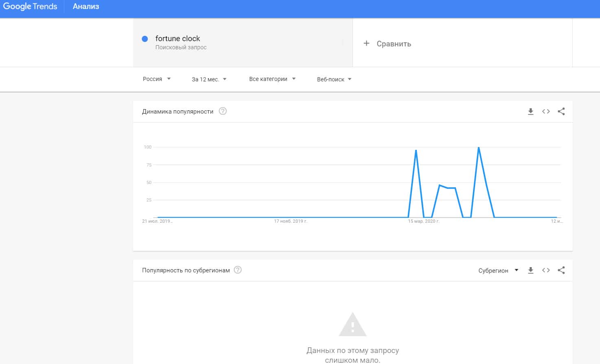The image size is (600, 364).
Task: Click embed code icon for popularity chart
Action: click(x=546, y=112)
